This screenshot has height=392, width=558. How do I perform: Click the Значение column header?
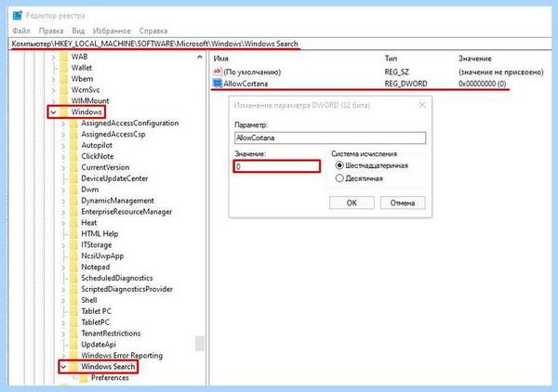(474, 59)
